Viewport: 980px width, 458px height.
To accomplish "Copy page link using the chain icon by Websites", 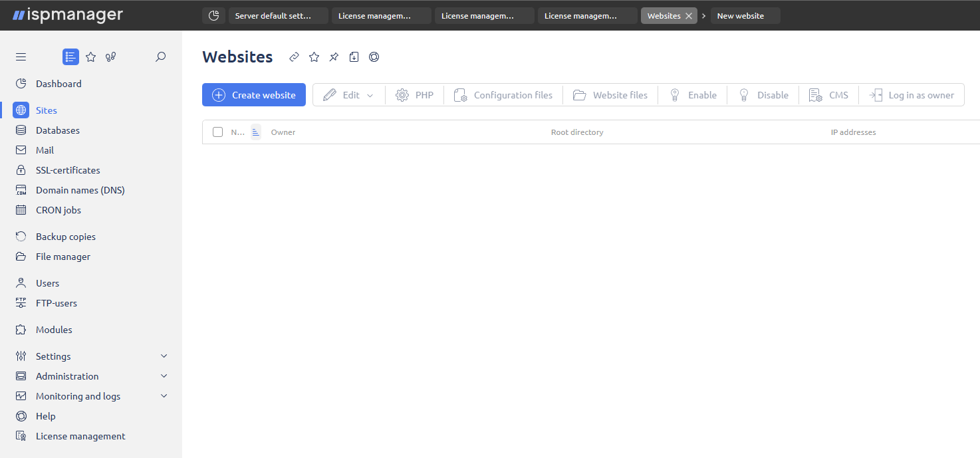I will coord(294,57).
